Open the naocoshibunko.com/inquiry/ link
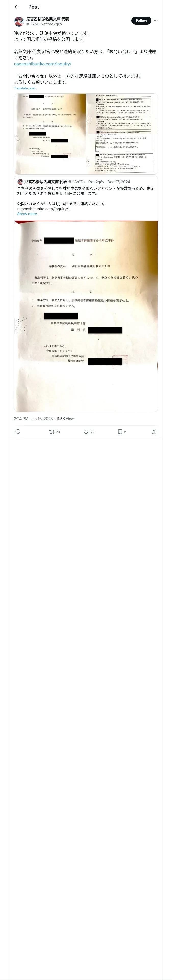The width and height of the screenshot is (172, 980). 42,64
